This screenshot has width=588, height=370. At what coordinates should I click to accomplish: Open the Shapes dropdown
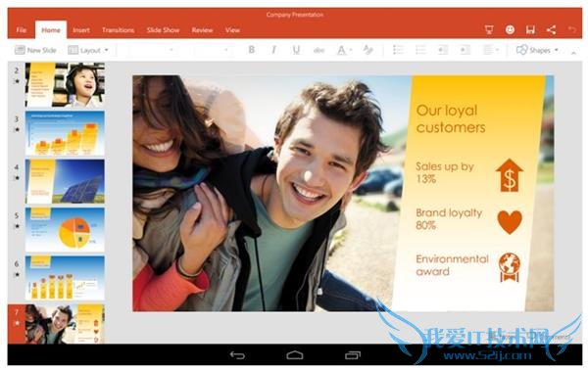(537, 50)
